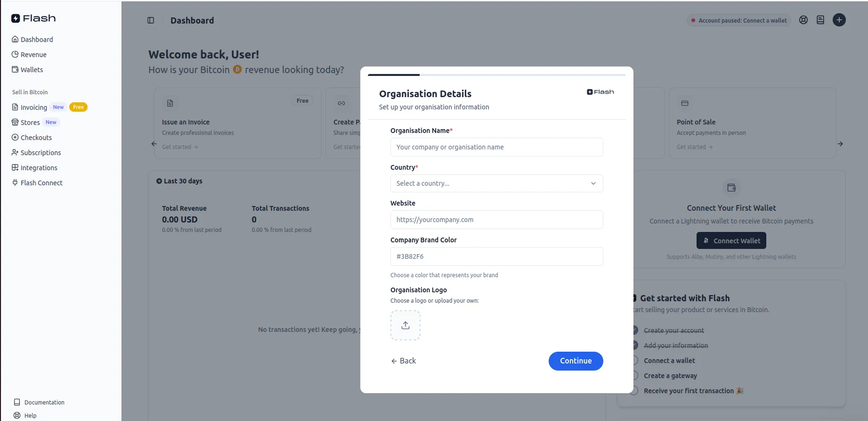868x421 pixels.
Task: Click the Flash logo in sidebar
Action: tap(33, 18)
